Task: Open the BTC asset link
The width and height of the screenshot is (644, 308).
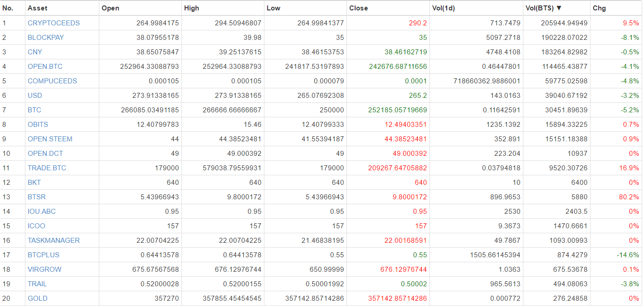Action: (x=34, y=110)
